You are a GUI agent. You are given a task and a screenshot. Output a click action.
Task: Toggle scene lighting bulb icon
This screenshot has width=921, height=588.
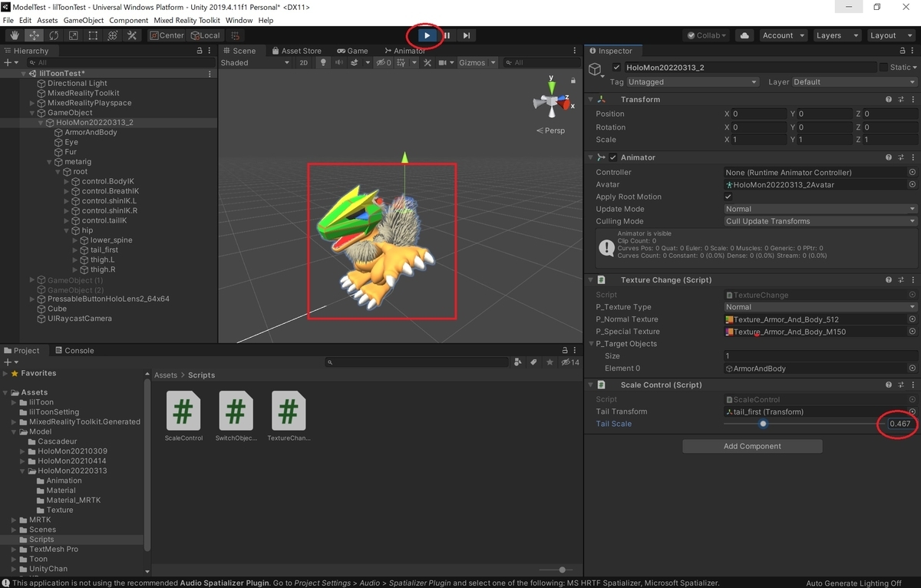[x=323, y=63]
